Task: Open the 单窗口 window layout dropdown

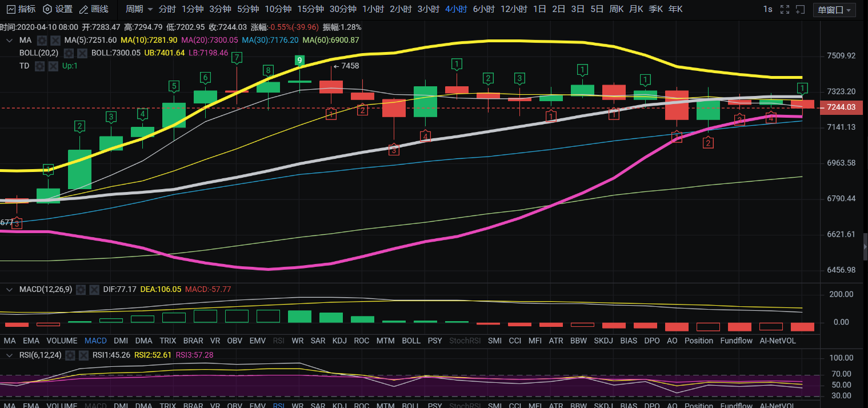Action: tap(834, 10)
